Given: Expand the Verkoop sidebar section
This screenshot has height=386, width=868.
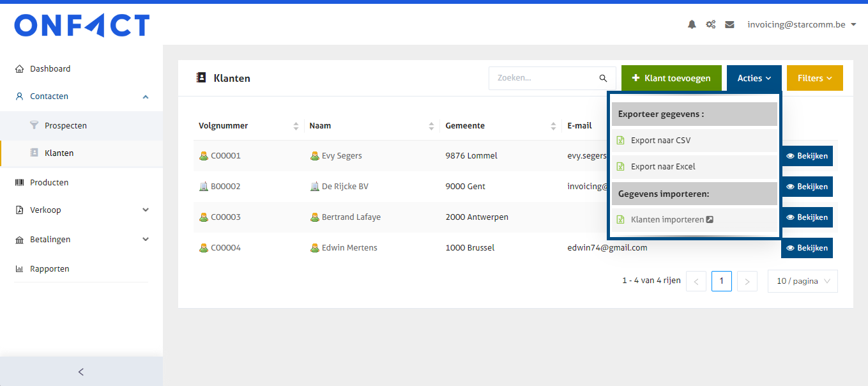Looking at the screenshot, I should 146,210.
